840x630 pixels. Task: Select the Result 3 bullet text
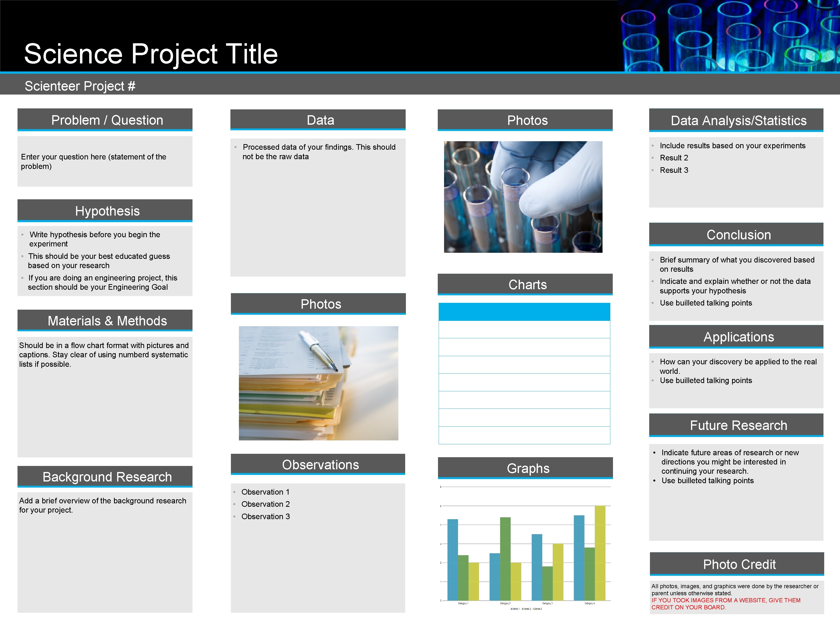[x=674, y=170]
